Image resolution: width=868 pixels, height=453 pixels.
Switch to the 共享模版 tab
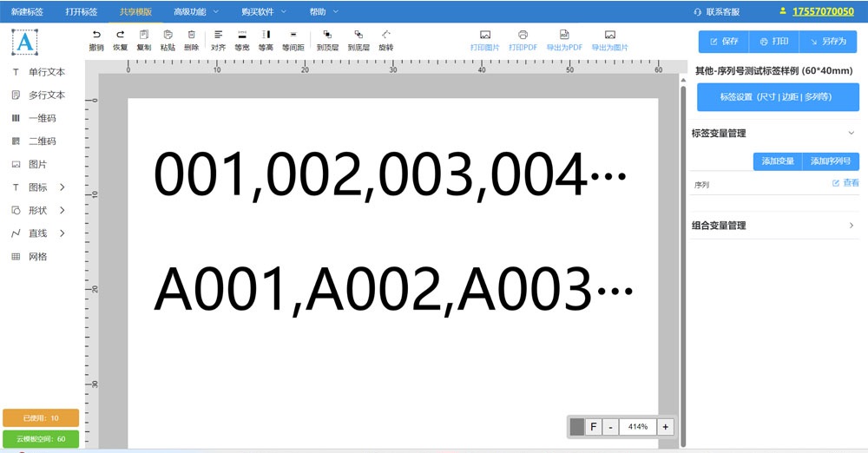pos(135,12)
